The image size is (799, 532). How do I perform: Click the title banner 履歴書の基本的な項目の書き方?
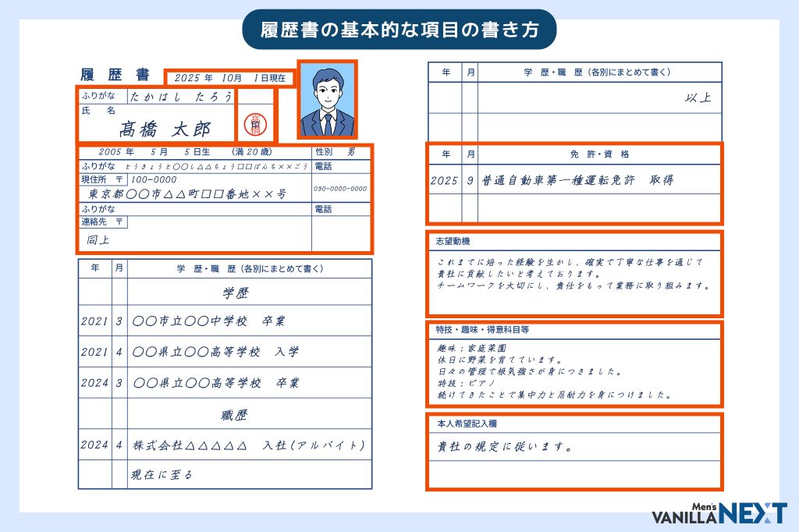(x=399, y=30)
